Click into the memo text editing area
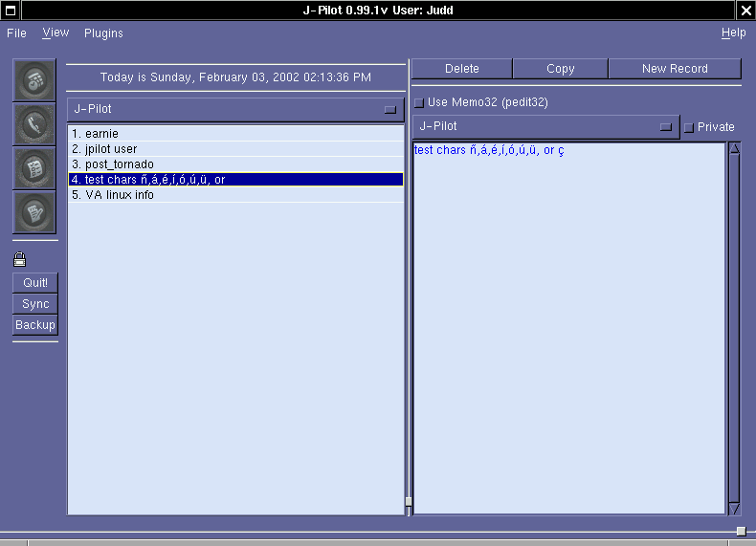Viewport: 756px width, 546px height. point(569,328)
